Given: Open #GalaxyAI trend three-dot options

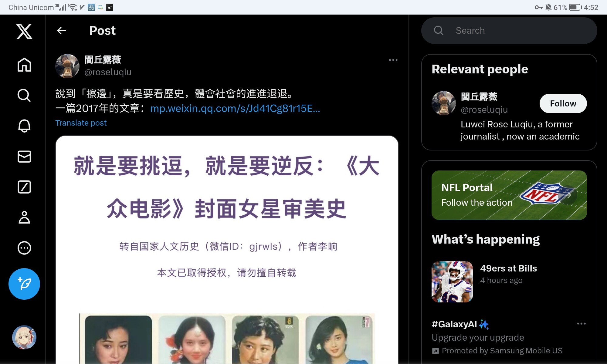Looking at the screenshot, I should [581, 324].
